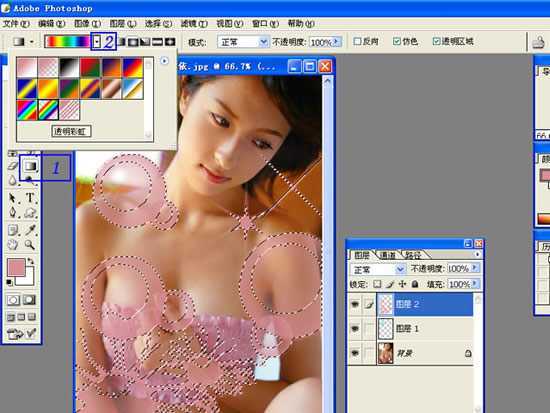Choose Full Screen with menu bar mode
This screenshot has height=413, width=550.
point(21,317)
